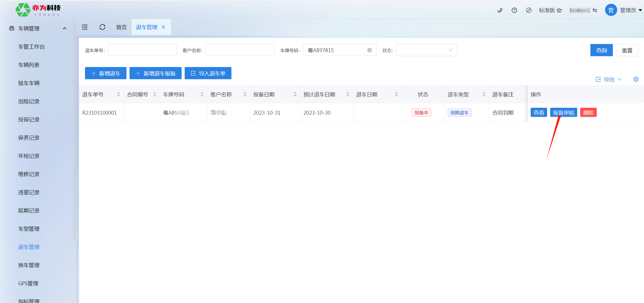Screen dimensions: 644x303
Task: Open 换车管理 in the sidebar
Action: tap(29, 265)
